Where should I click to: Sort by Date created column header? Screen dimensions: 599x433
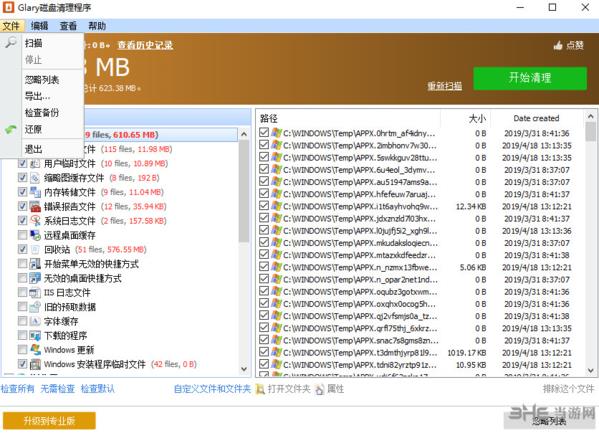[x=536, y=118]
